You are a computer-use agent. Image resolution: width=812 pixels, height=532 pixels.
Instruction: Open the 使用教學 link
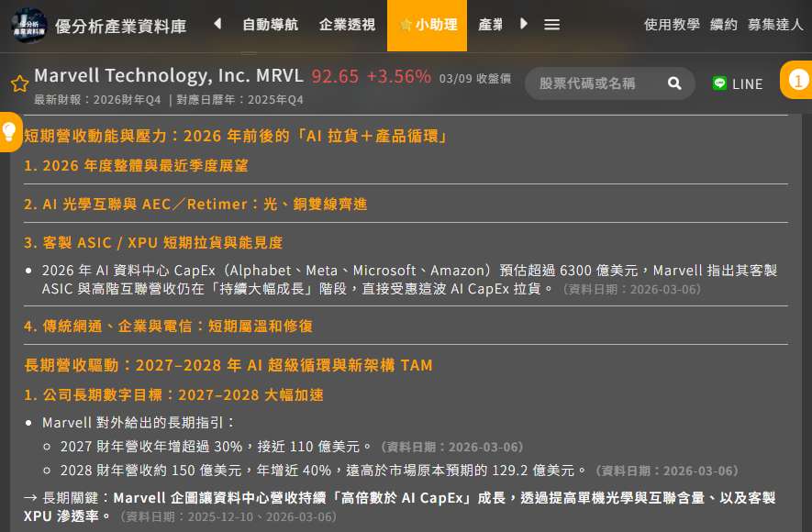pyautogui.click(x=672, y=25)
